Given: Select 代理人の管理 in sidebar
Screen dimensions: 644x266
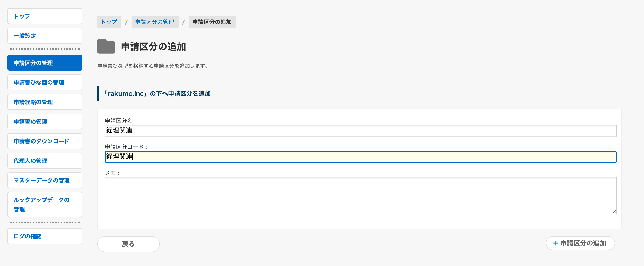Looking at the screenshot, I should coord(45,161).
